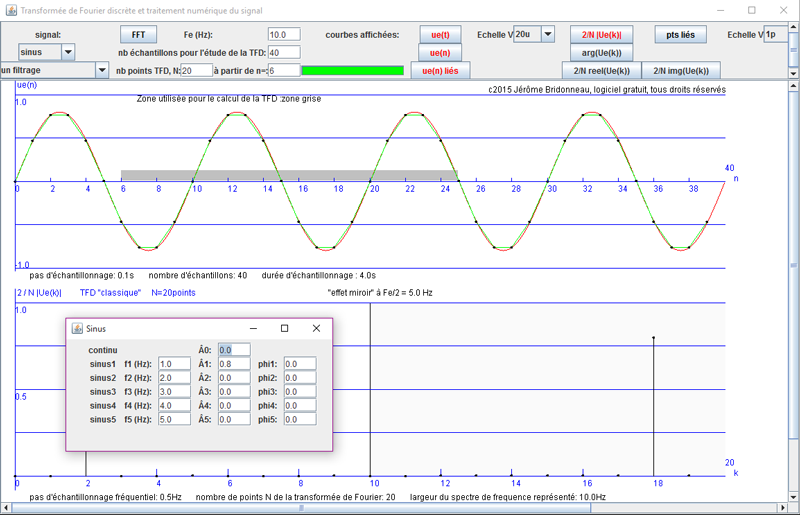Click the Java icon in Sinus dialog title
The image size is (800, 515).
[77, 328]
